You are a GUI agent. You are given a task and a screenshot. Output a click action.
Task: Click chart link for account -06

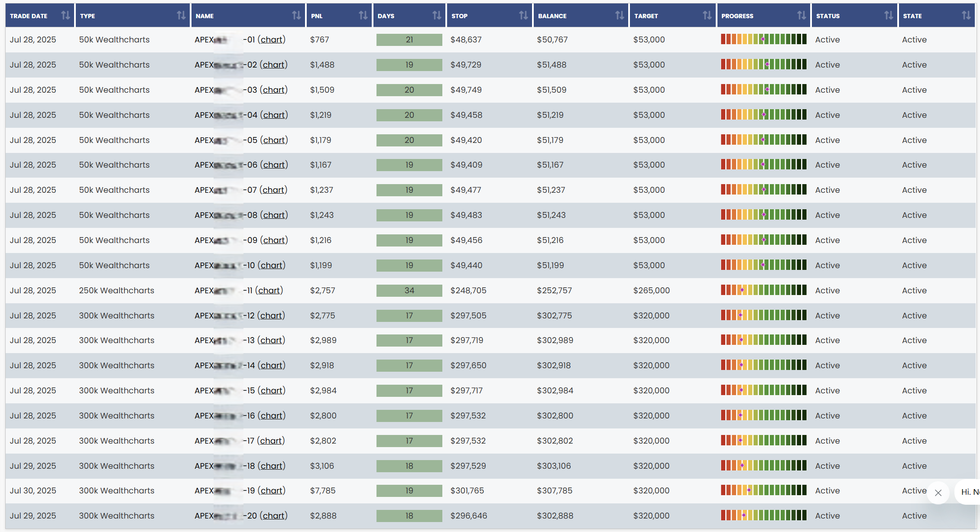(274, 165)
